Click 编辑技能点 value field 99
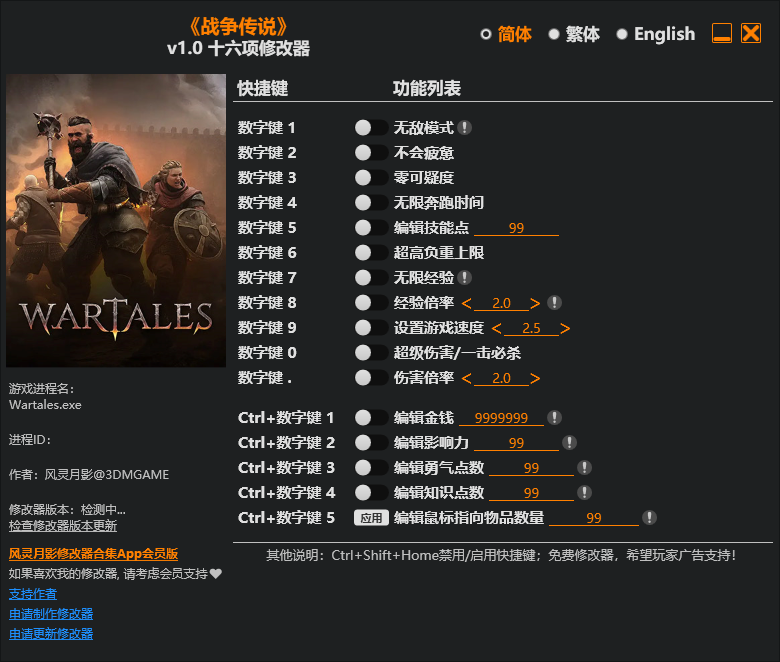Image resolution: width=780 pixels, height=662 pixels. (x=516, y=228)
